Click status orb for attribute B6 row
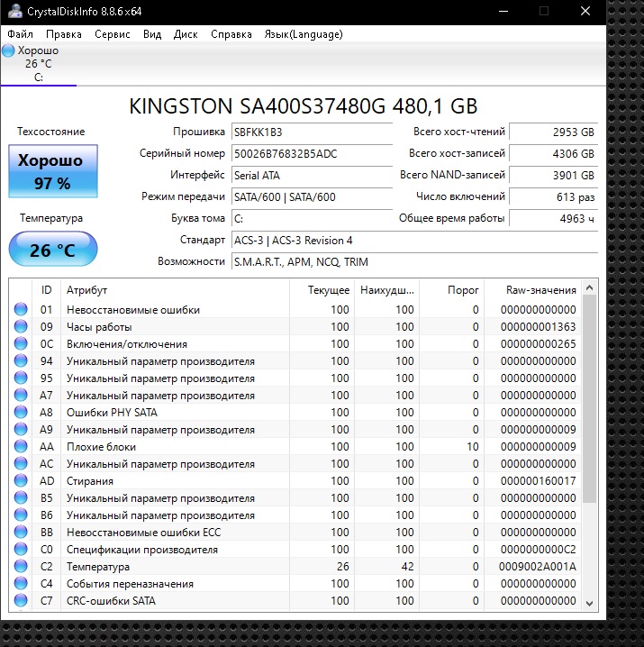Screen dimensions: 644x647 (21, 515)
